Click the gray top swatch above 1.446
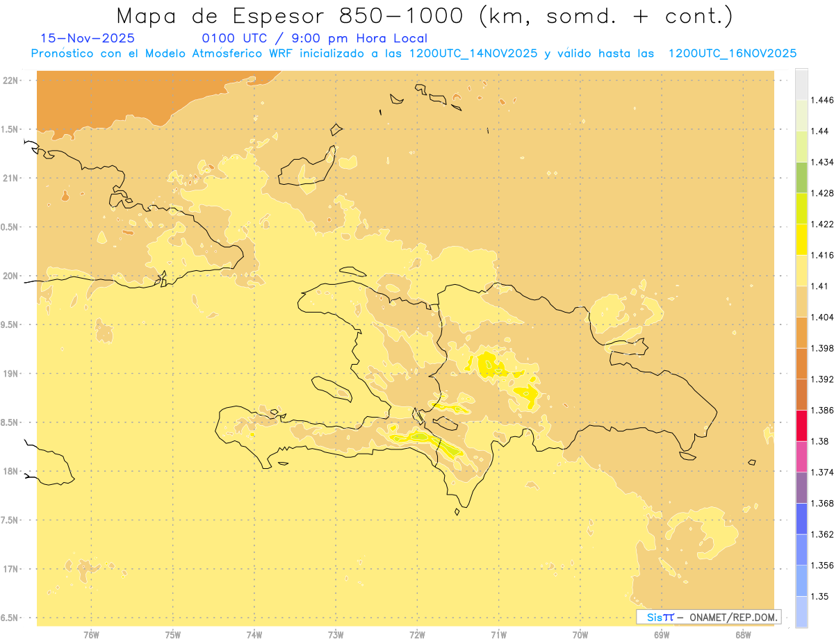This screenshot has width=834, height=644. 801,84
